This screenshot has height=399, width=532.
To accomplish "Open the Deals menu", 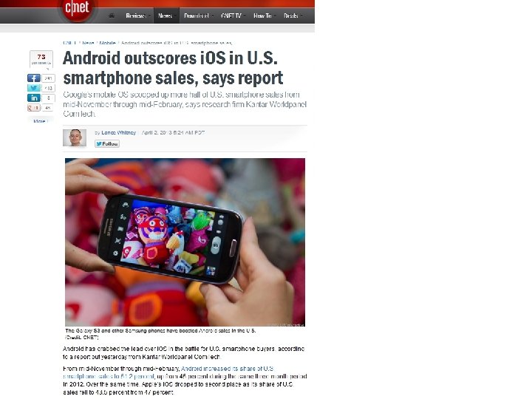I will [x=293, y=16].
